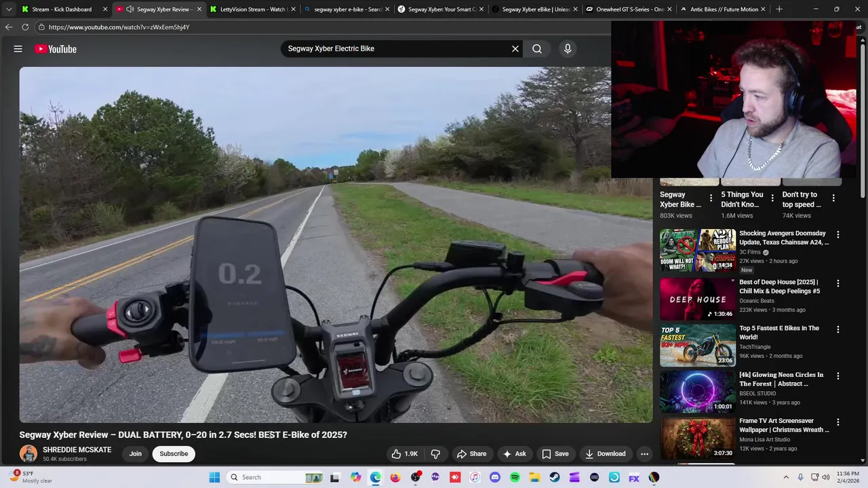Show hidden system tray icons
The height and width of the screenshot is (488, 868).
pos(786,477)
